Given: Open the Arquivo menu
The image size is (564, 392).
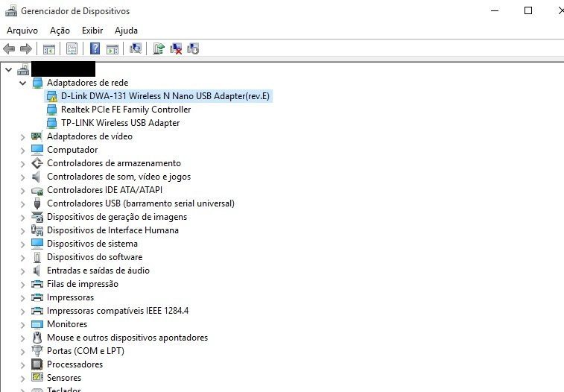Looking at the screenshot, I should click(x=22, y=31).
